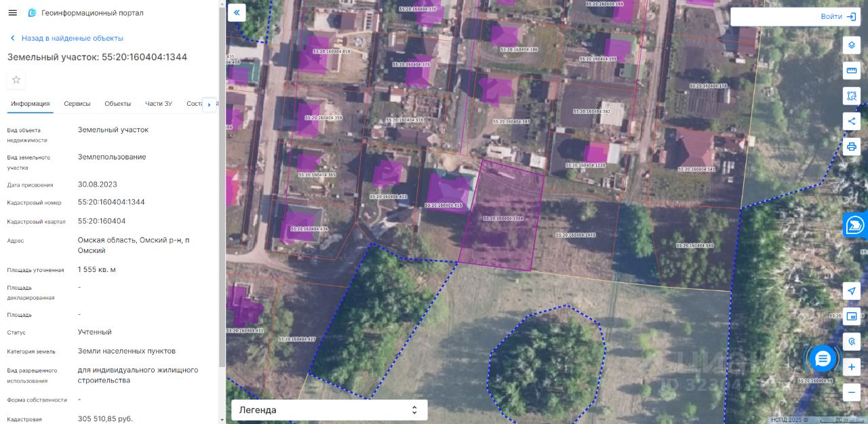Click parcel label 55:20:160404:427 on map
868x424 pixels.
tap(297, 339)
